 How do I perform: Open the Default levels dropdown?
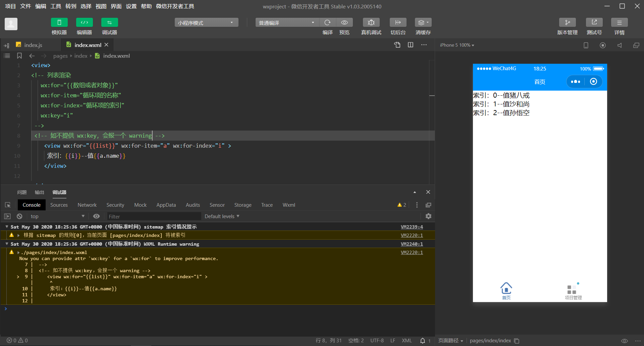pos(222,216)
